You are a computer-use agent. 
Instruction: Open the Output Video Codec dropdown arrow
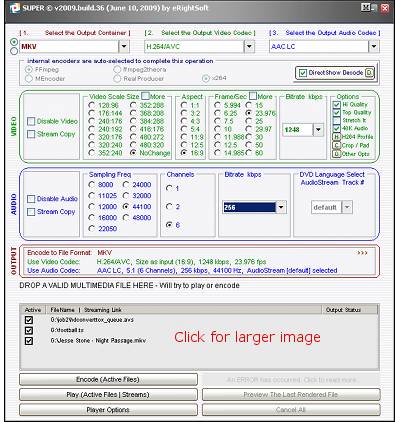[249, 47]
